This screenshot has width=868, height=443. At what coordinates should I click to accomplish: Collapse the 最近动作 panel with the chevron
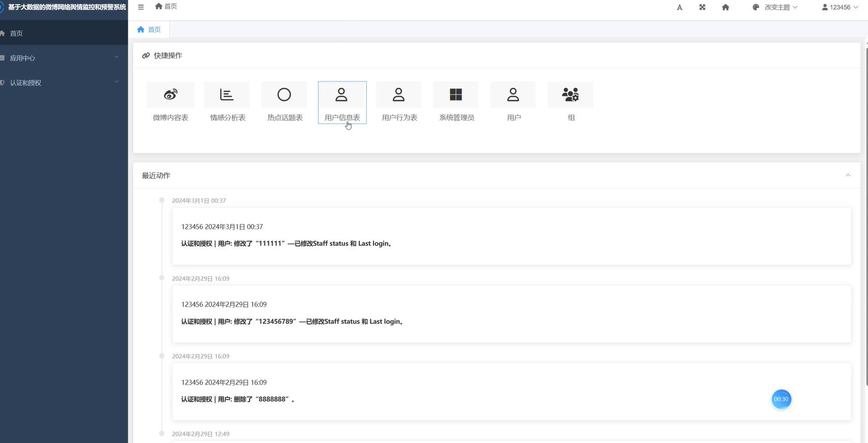click(848, 175)
